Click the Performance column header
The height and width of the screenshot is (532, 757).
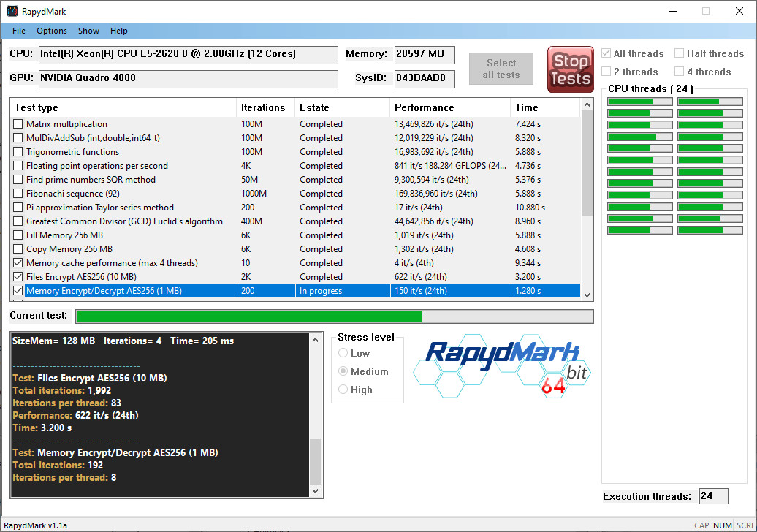[x=449, y=107]
